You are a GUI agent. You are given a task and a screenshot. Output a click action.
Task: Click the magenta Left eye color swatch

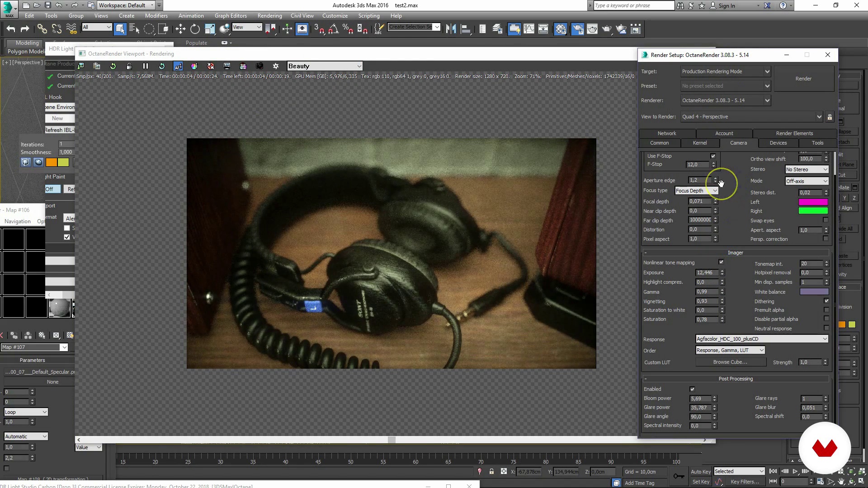tap(813, 202)
